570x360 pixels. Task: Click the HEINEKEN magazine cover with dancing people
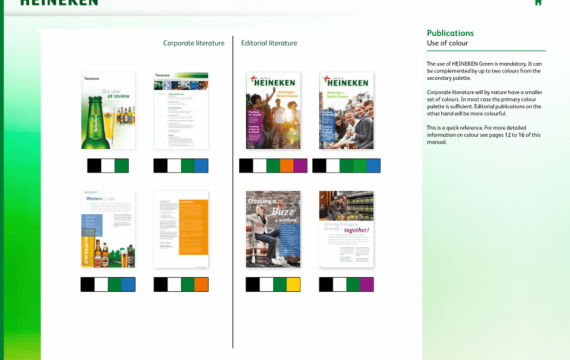273,111
